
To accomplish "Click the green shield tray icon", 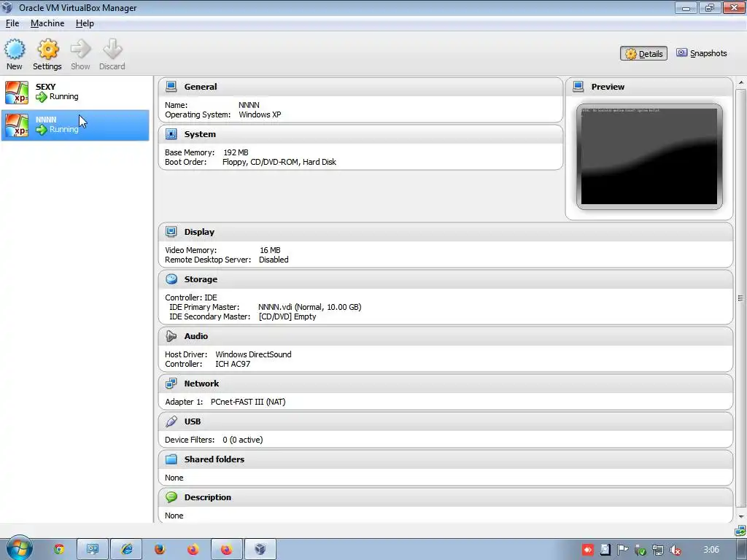I will [640, 550].
